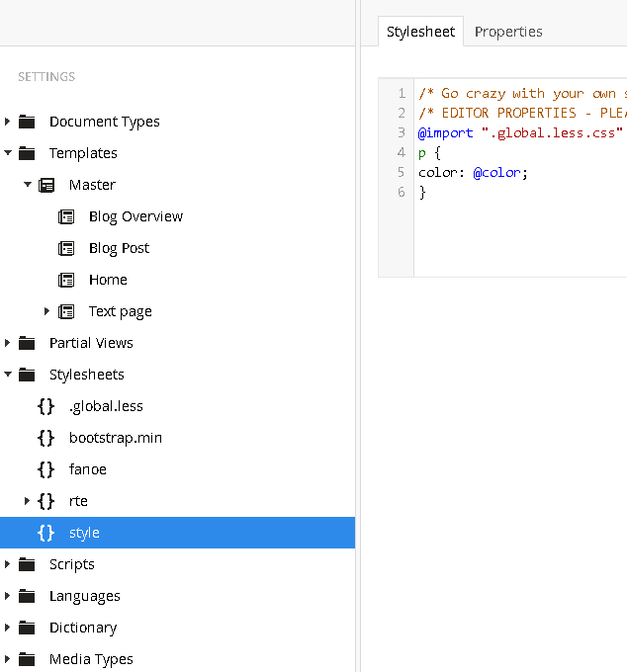Open the bootstrap.min stylesheet
The width and height of the screenshot is (627, 672).
tap(116, 438)
